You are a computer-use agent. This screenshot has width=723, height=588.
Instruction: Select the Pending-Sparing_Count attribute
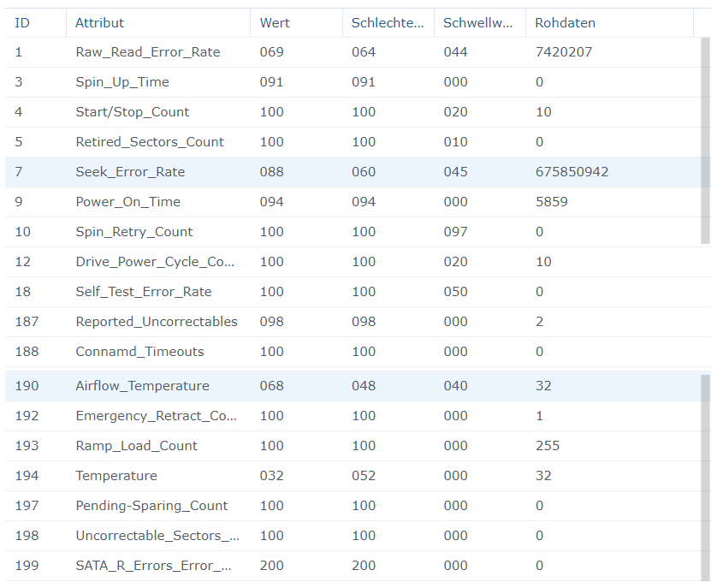click(151, 506)
